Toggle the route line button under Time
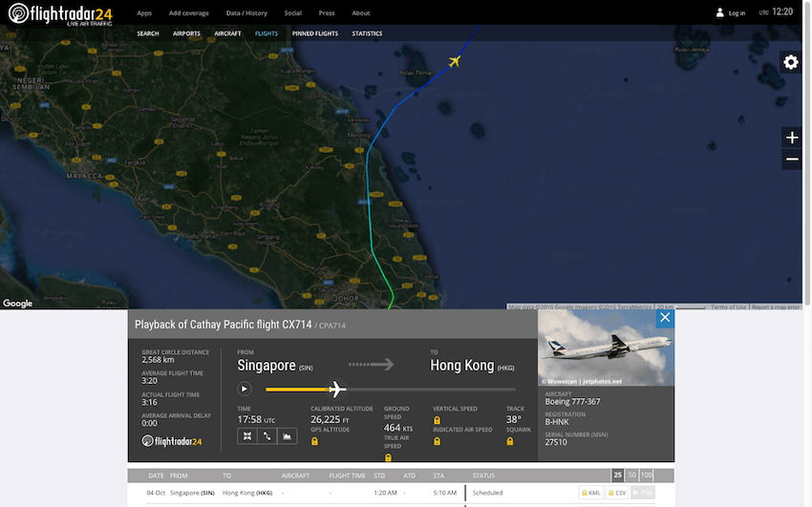Image resolution: width=812 pixels, height=507 pixels. (x=267, y=436)
